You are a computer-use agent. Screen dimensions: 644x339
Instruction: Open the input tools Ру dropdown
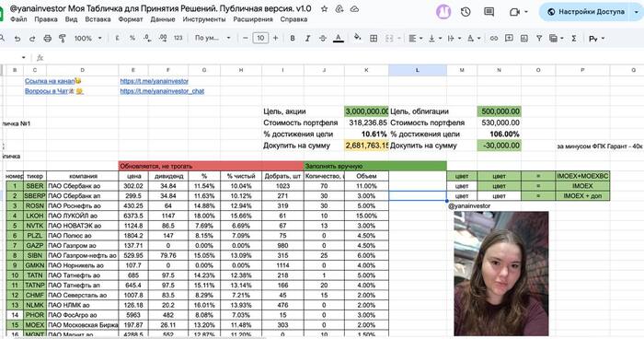point(596,39)
